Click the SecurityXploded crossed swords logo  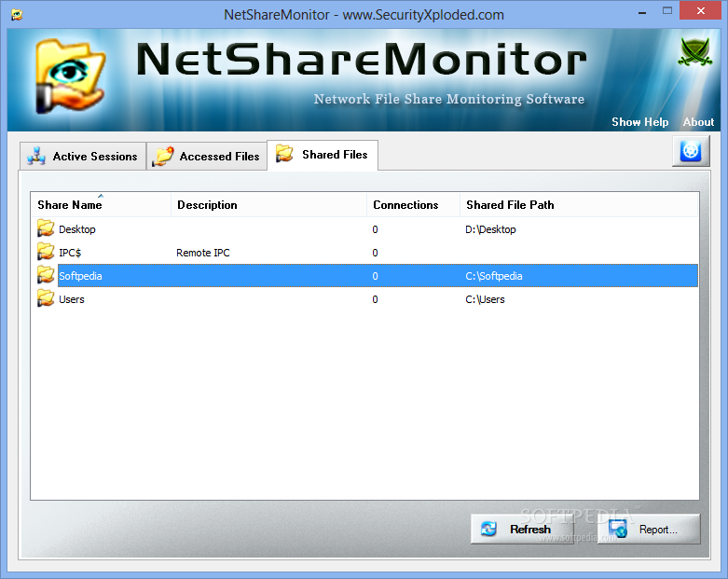695,51
